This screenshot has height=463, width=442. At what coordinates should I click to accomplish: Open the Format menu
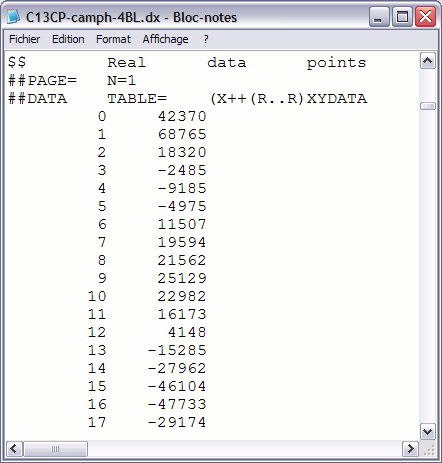[113, 39]
